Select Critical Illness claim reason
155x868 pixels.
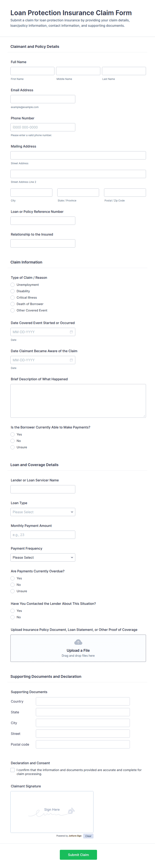(12, 298)
